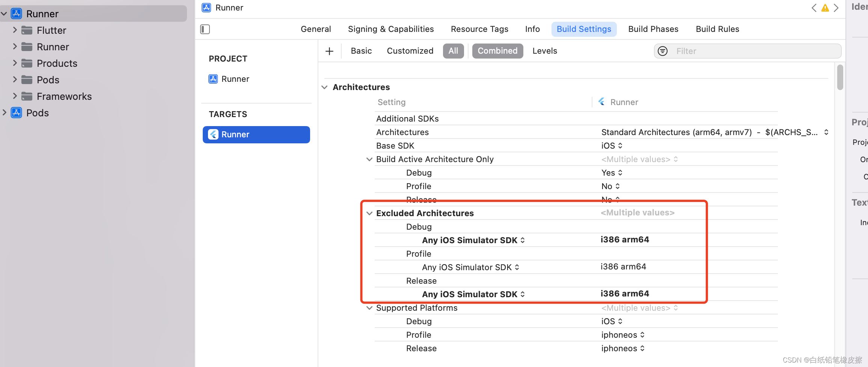Click the forward navigation arrow
This screenshot has height=367, width=868.
coord(836,8)
